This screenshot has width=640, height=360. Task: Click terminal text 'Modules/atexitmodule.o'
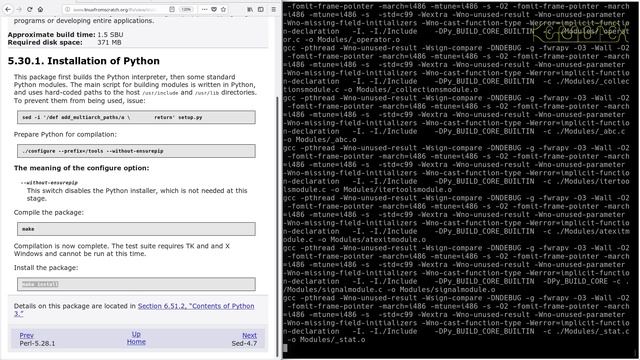tap(378, 240)
